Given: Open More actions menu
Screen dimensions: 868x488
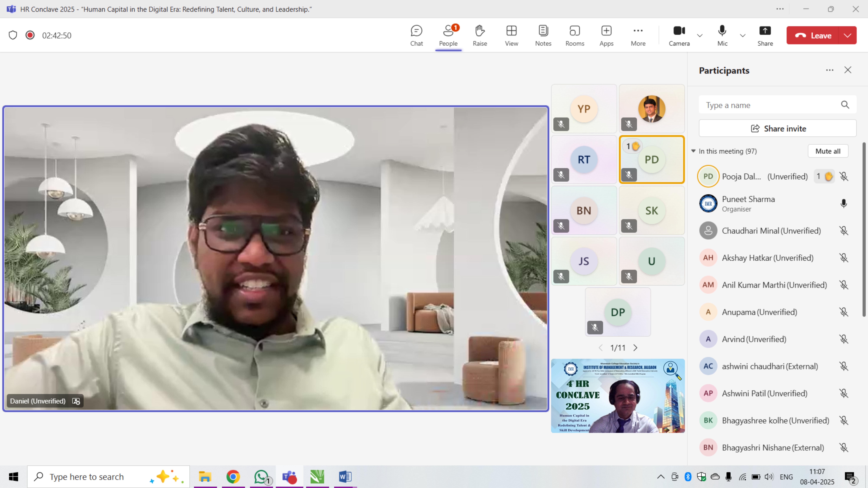Looking at the screenshot, I should click(638, 35).
